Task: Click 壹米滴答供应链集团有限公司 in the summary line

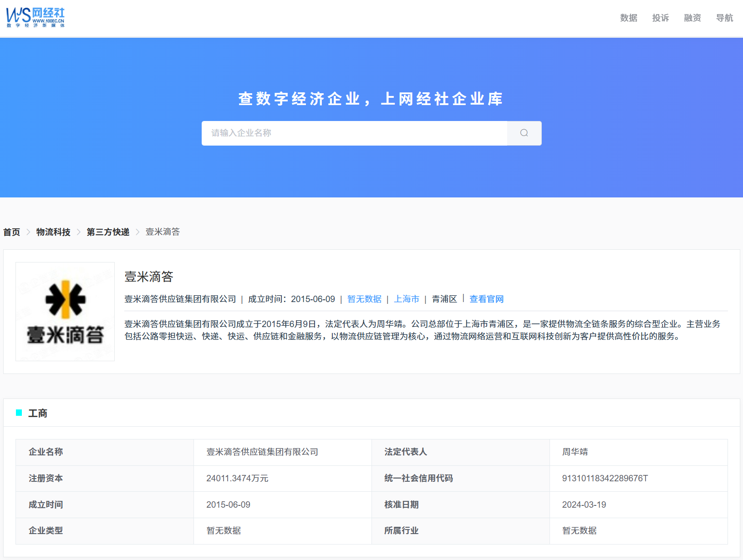Action: 180,299
